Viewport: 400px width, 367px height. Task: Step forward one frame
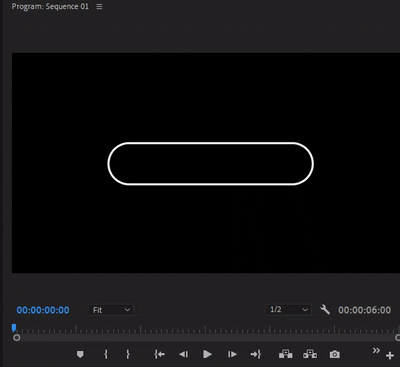pos(232,354)
